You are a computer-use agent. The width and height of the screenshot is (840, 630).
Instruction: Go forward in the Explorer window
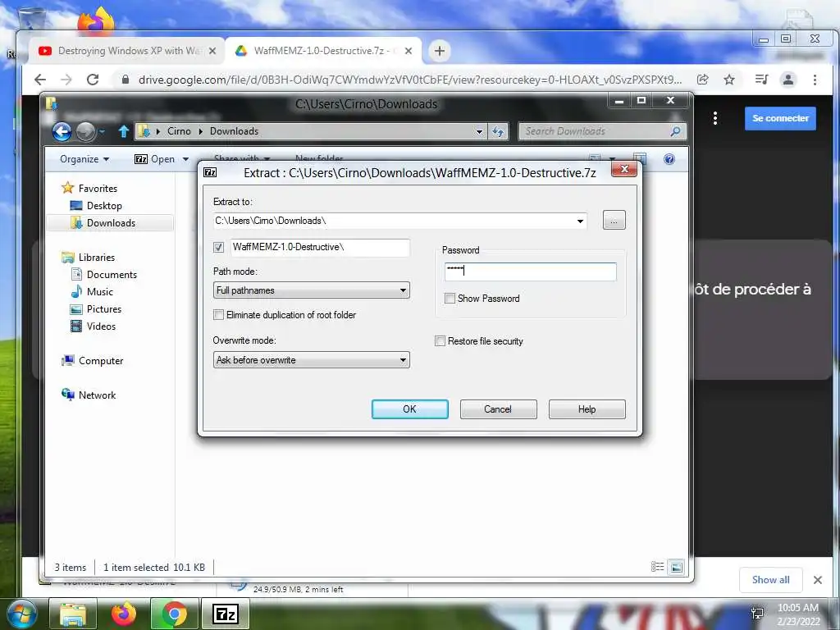pyautogui.click(x=85, y=131)
